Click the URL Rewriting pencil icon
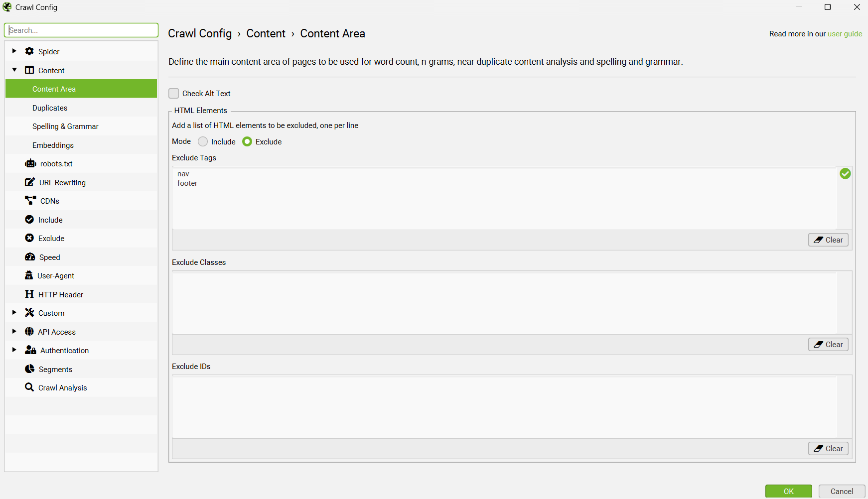868x499 pixels. (30, 182)
